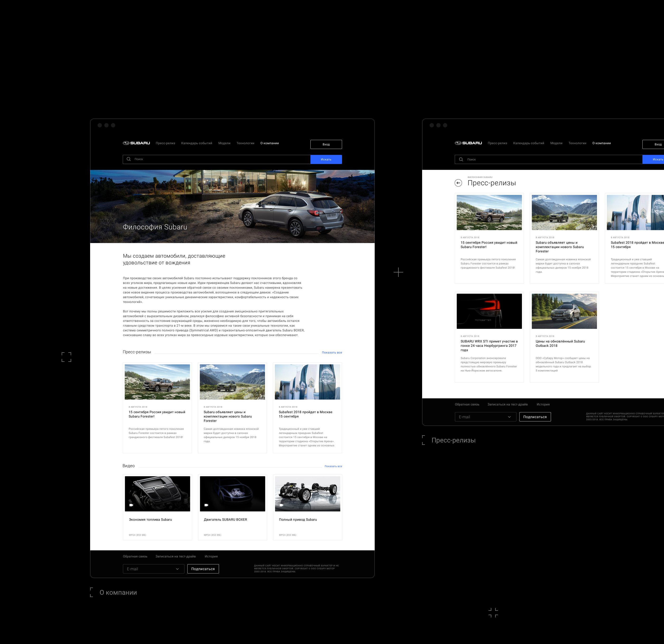Click the Вход button in the right window
Viewport: 664px width, 644px height.
coord(653,144)
